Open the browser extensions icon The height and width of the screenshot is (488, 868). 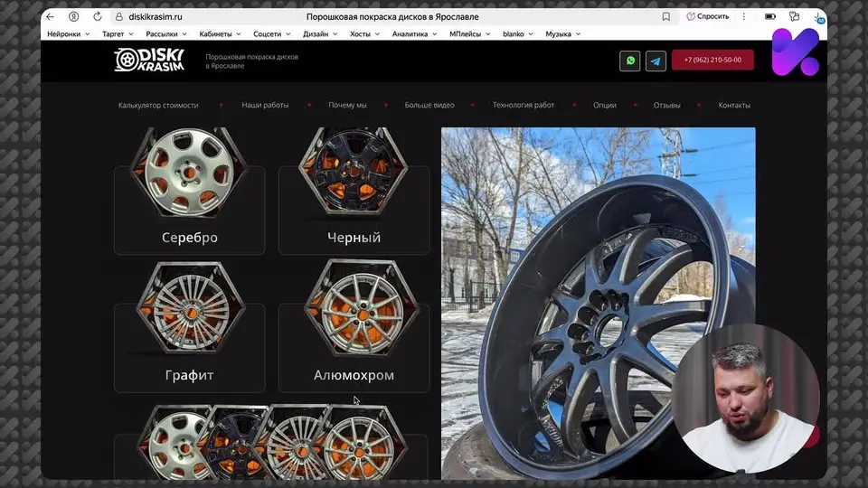pyautogui.click(x=795, y=16)
